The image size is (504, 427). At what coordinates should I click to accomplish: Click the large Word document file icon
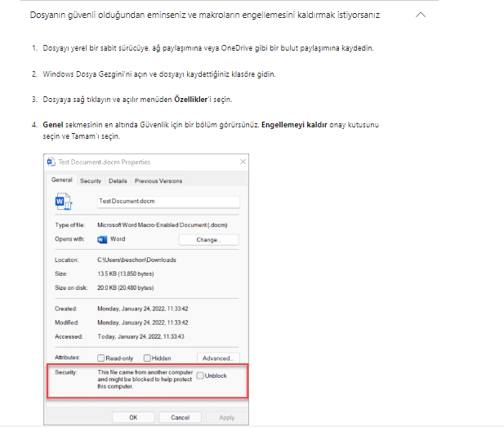63,201
